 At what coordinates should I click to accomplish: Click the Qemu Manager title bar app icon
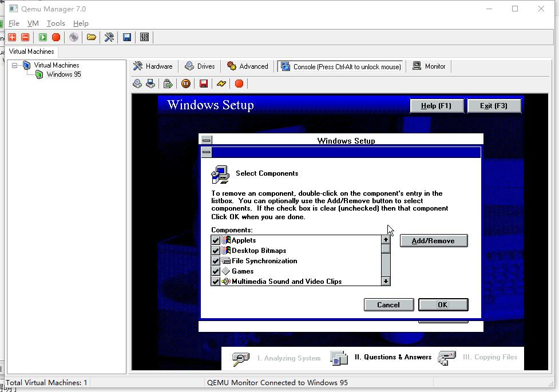coord(14,9)
